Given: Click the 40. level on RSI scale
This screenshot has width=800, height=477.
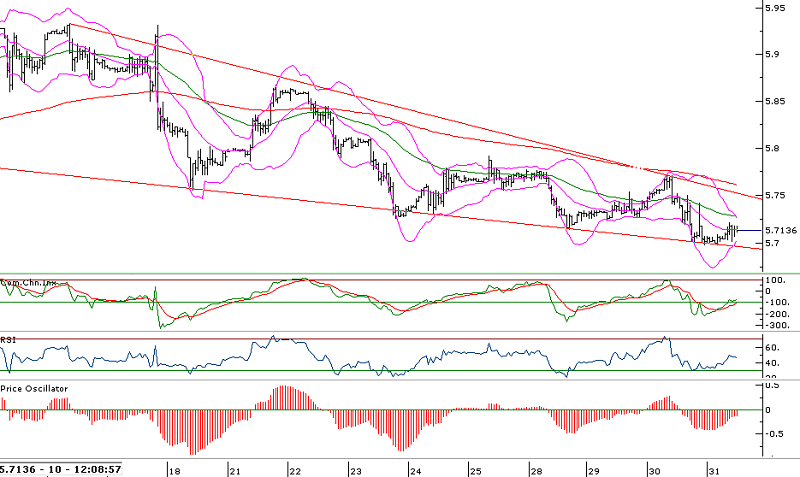Looking at the screenshot, I should pyautogui.click(x=772, y=363).
